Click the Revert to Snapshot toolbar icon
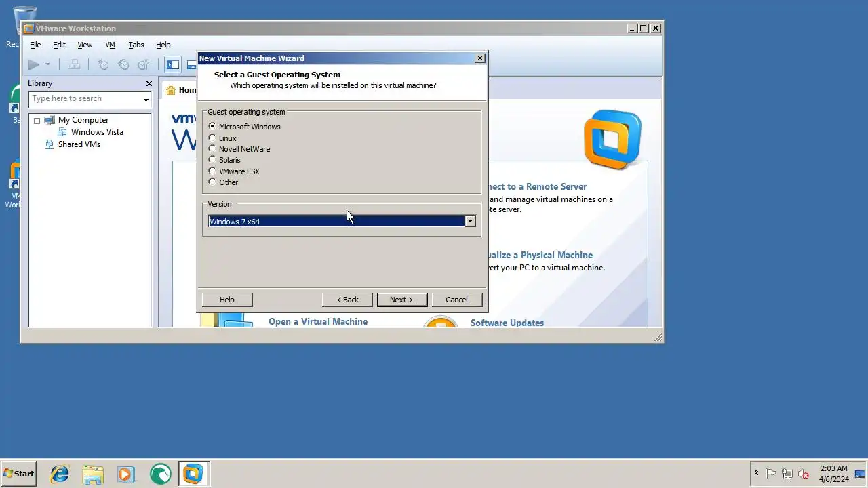 pyautogui.click(x=123, y=64)
